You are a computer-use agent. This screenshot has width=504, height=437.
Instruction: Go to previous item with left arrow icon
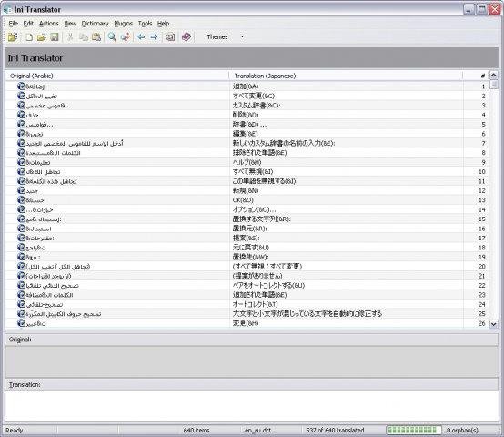(x=141, y=37)
